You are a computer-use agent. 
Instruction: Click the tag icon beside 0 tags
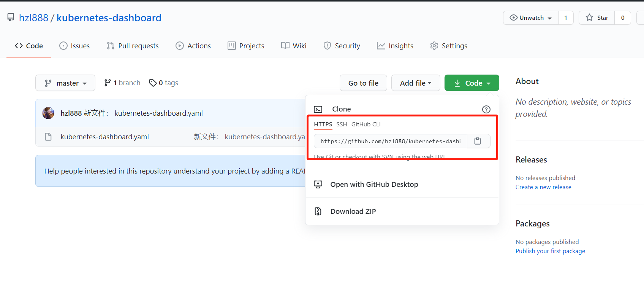click(153, 83)
